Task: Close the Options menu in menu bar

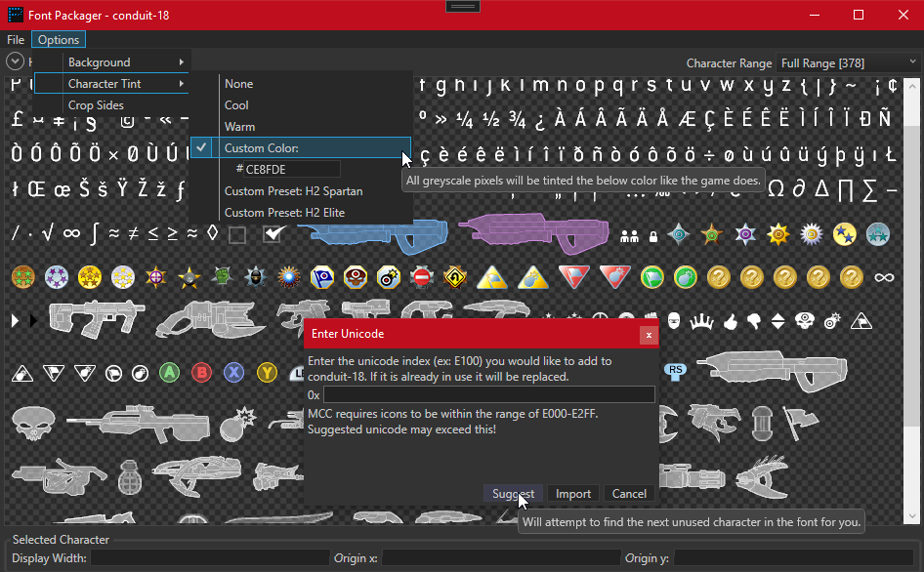Action: coord(59,39)
